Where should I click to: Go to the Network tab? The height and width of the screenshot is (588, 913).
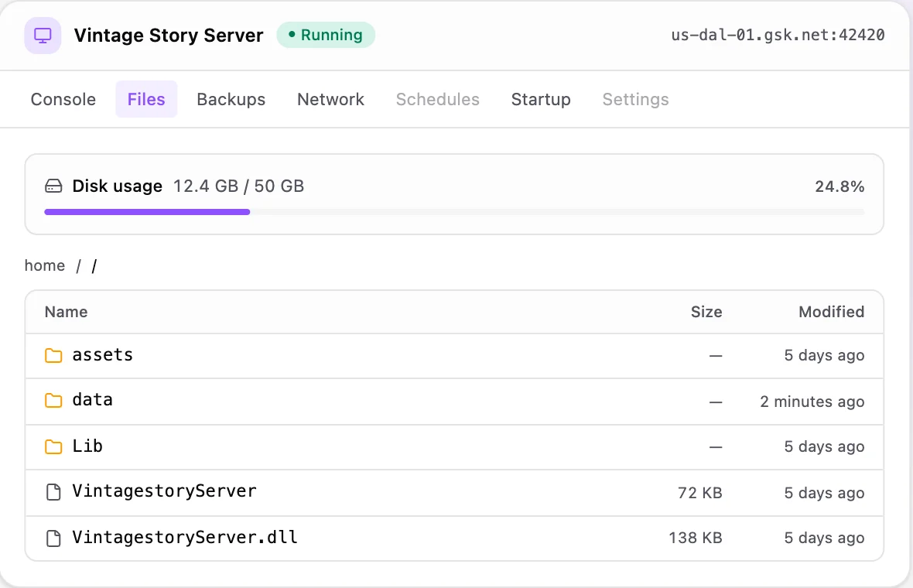330,99
